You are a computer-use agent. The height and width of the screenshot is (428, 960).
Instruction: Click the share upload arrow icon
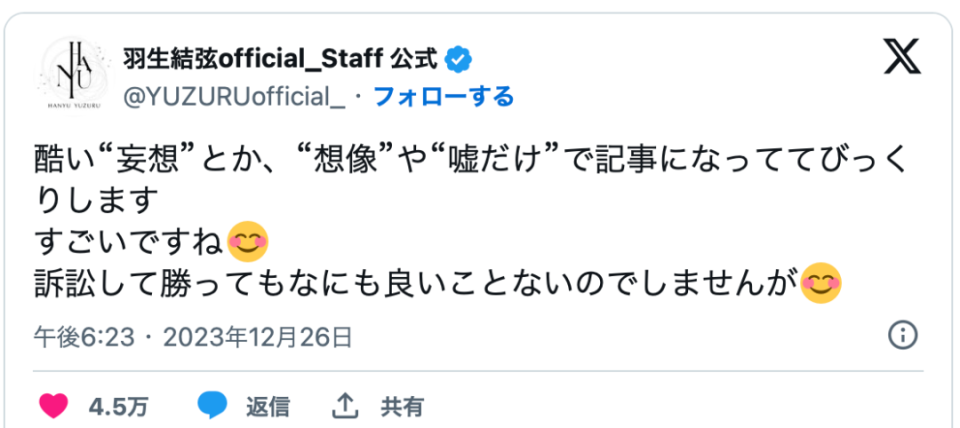pos(345,406)
